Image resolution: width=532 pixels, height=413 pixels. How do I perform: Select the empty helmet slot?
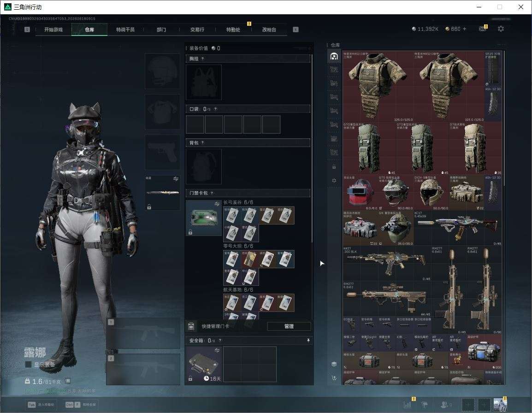(x=163, y=71)
